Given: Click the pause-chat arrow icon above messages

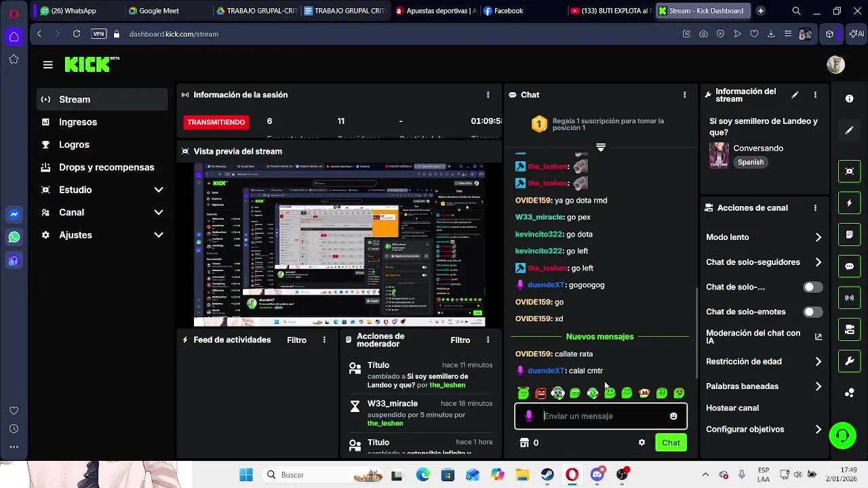Looking at the screenshot, I should coord(600,147).
